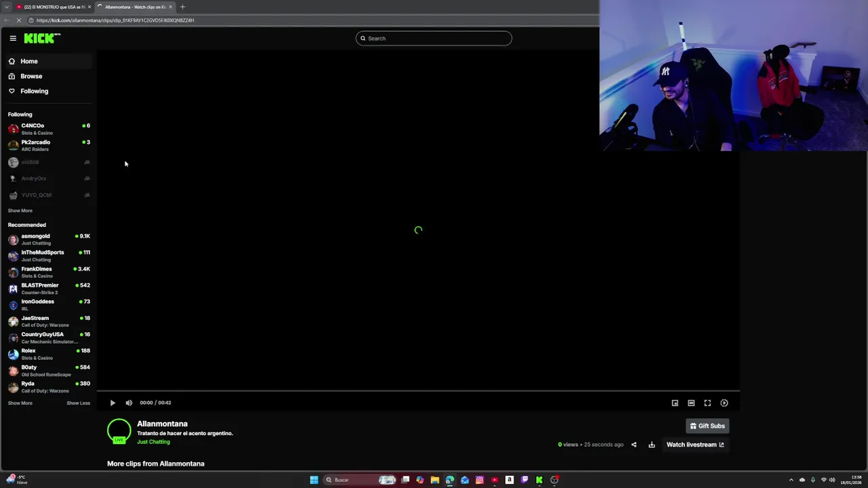Open the Kick app taskbar icon
Viewport: 868px width, 488px height.
[x=539, y=480]
